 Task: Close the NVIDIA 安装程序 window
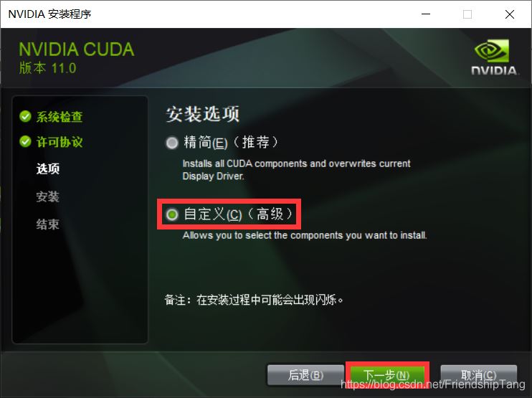point(509,14)
